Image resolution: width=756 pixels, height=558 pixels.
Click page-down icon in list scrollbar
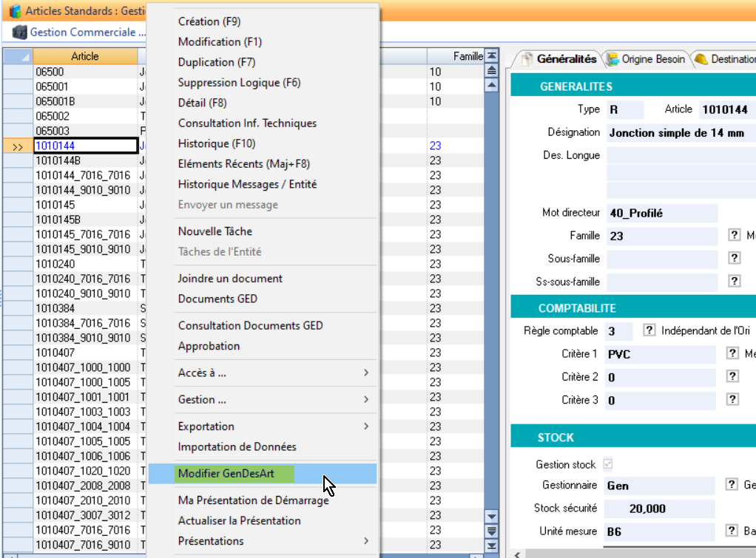point(491,531)
